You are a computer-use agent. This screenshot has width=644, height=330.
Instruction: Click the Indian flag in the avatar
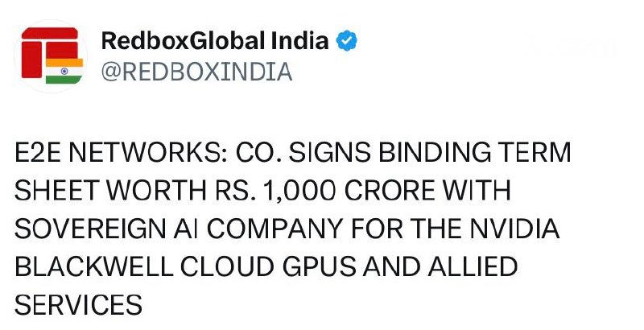[x=64, y=71]
